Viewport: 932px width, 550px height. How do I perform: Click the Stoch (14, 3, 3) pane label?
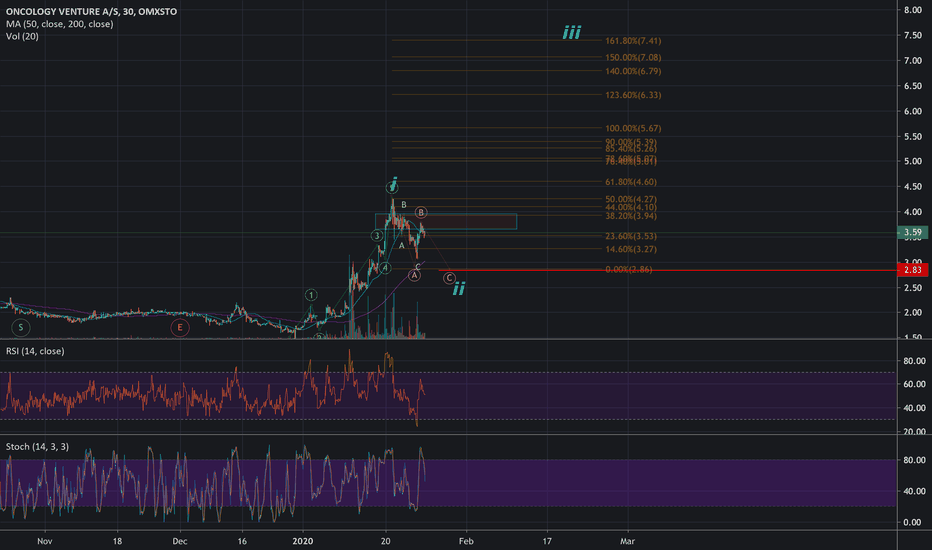[x=37, y=446]
